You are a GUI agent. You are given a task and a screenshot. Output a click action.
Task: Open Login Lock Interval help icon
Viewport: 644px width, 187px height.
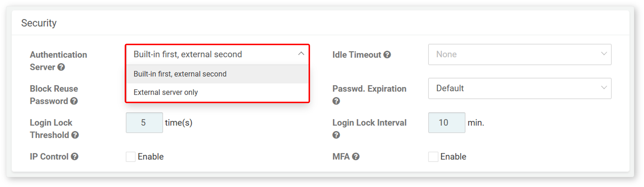tap(336, 135)
